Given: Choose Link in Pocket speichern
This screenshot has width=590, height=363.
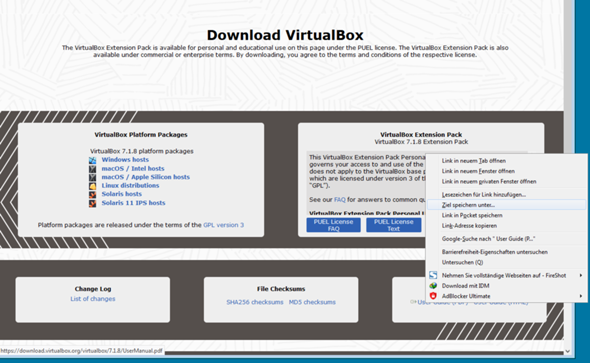Looking at the screenshot, I should point(507,215).
